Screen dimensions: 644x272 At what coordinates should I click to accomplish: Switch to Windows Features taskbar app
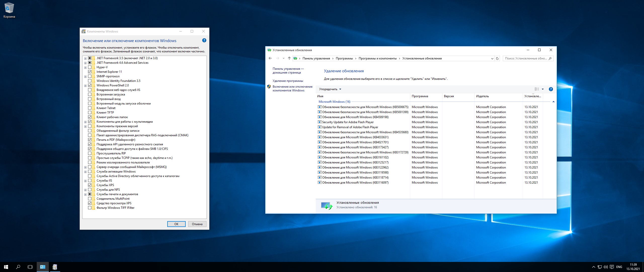[55, 267]
